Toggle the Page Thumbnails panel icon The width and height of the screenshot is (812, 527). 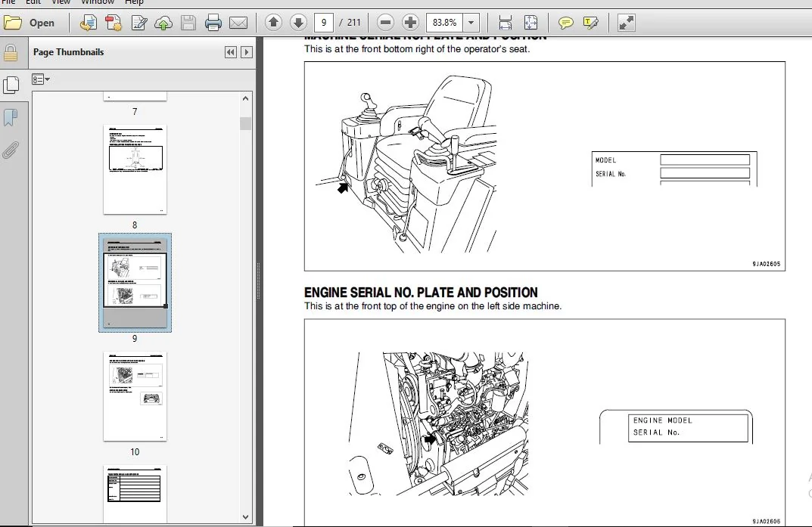(11, 85)
